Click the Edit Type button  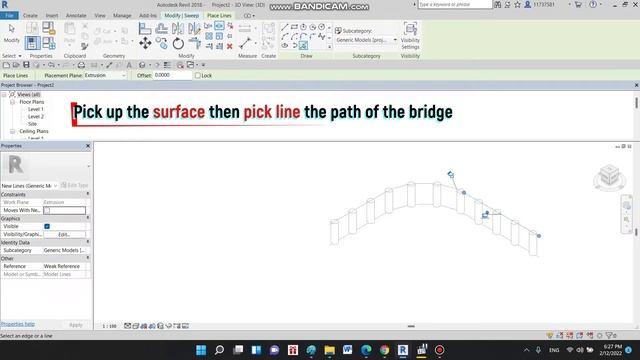click(75, 185)
